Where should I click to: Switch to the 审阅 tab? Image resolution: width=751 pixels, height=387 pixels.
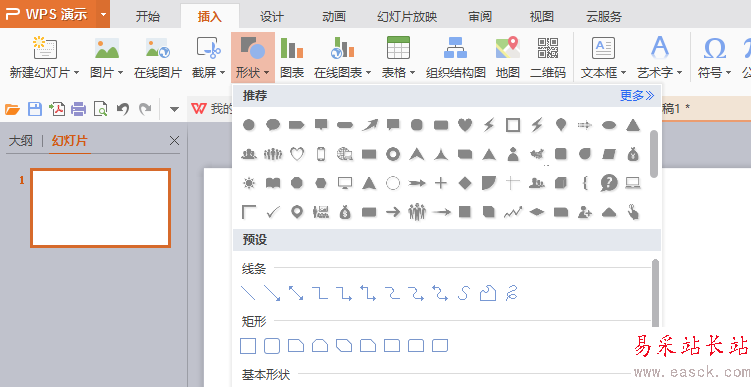(480, 17)
